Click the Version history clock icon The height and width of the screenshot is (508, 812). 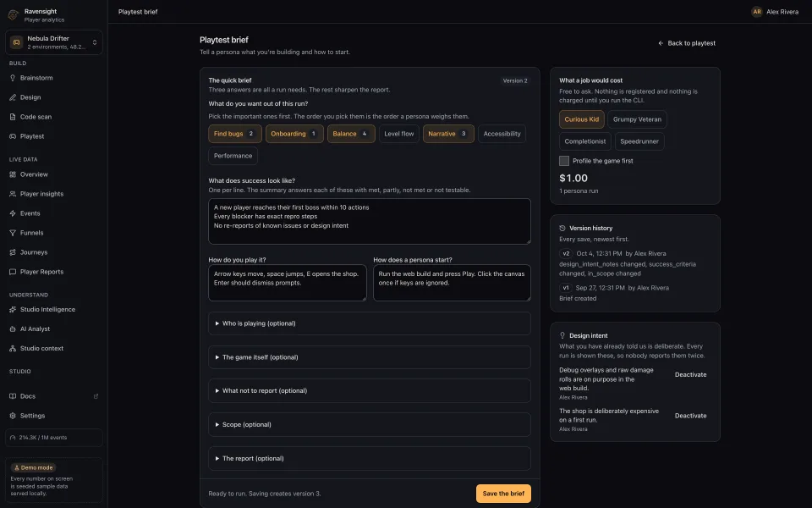coord(562,228)
